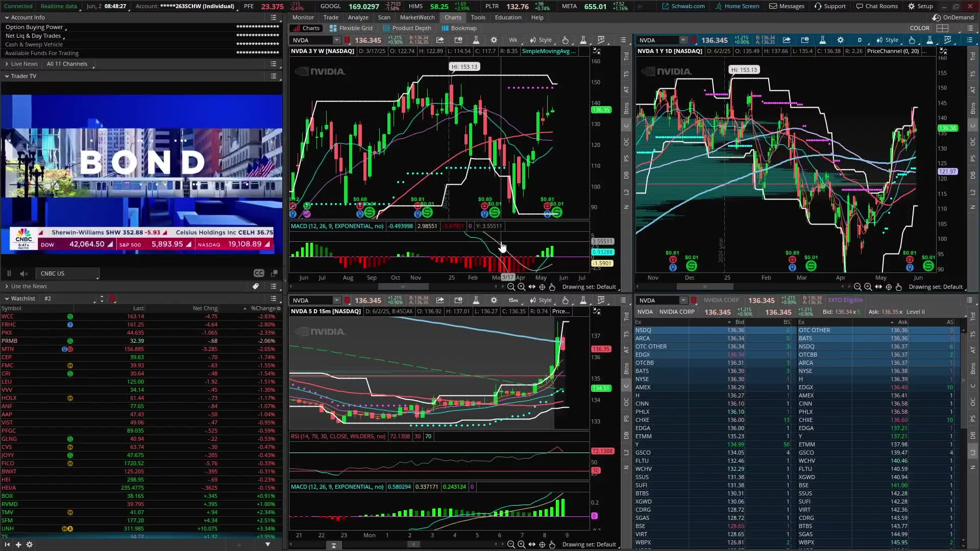Toggle Btns sidebar on NVDA daily chart
Viewport: 980px width, 551px height.
(973, 108)
